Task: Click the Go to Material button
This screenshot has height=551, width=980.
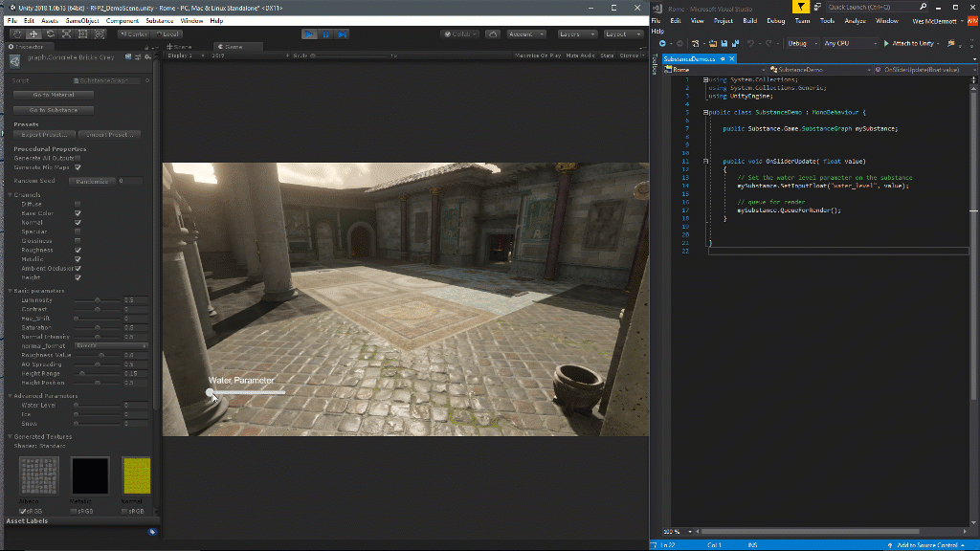Action: [x=54, y=95]
